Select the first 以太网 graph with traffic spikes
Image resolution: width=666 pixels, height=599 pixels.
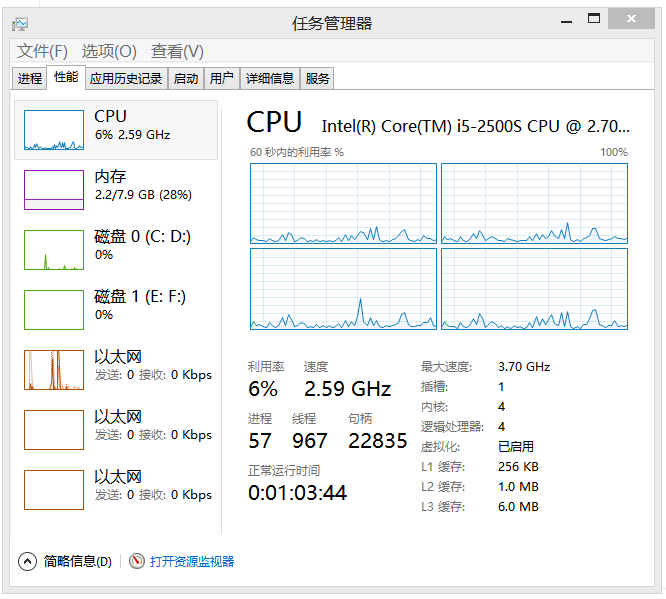click(54, 370)
